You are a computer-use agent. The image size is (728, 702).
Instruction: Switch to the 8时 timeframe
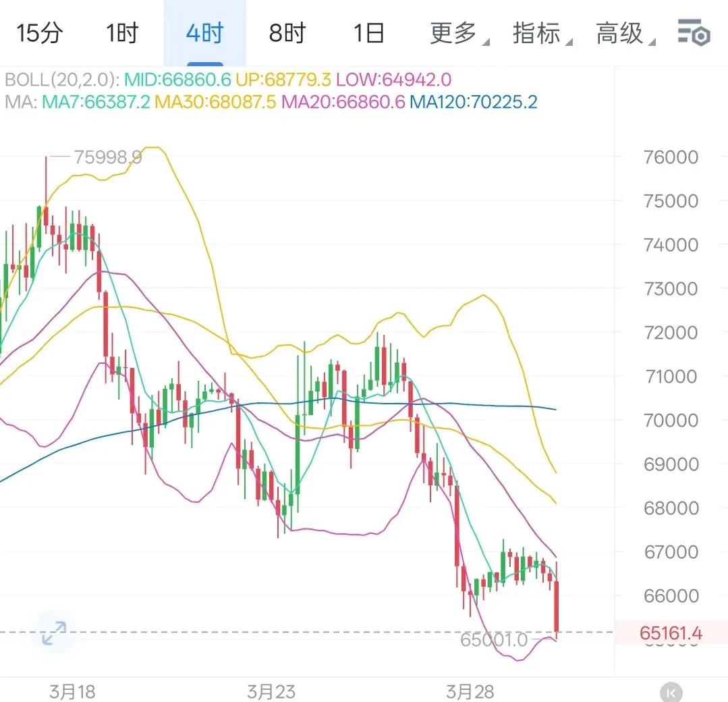(x=287, y=33)
